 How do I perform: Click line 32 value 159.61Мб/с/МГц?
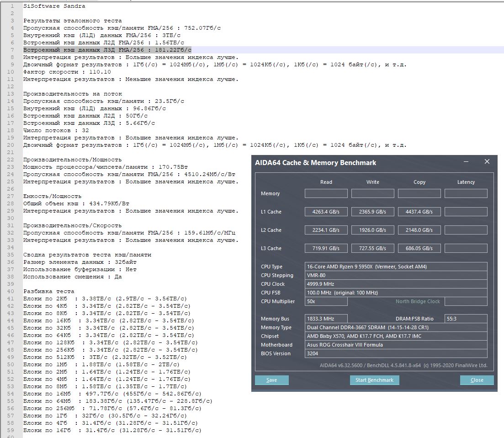(210, 233)
